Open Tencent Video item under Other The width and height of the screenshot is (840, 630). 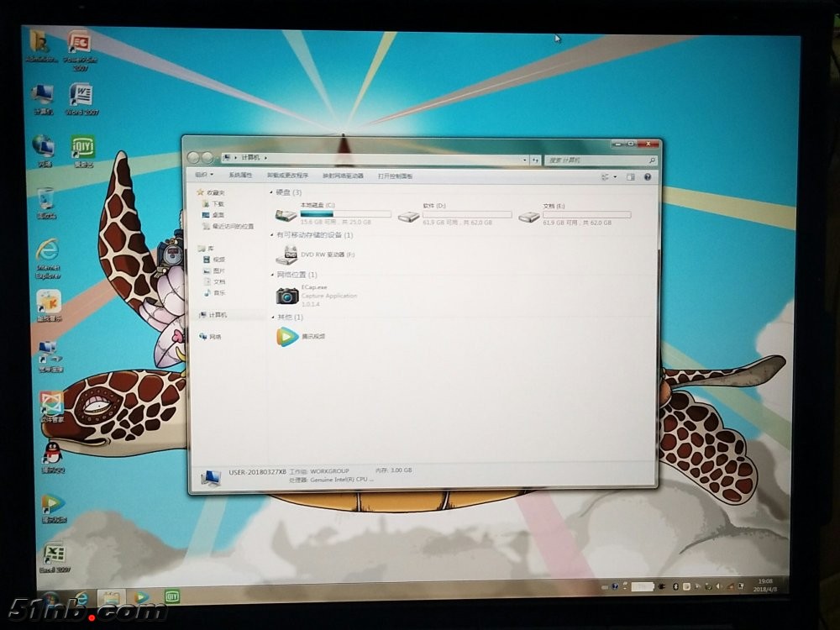click(287, 337)
